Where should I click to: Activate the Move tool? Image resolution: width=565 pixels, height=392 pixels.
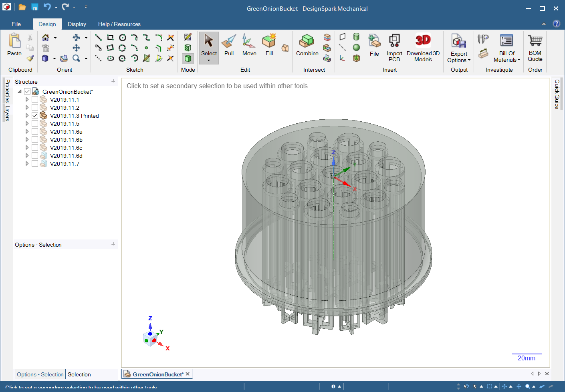tap(249, 45)
